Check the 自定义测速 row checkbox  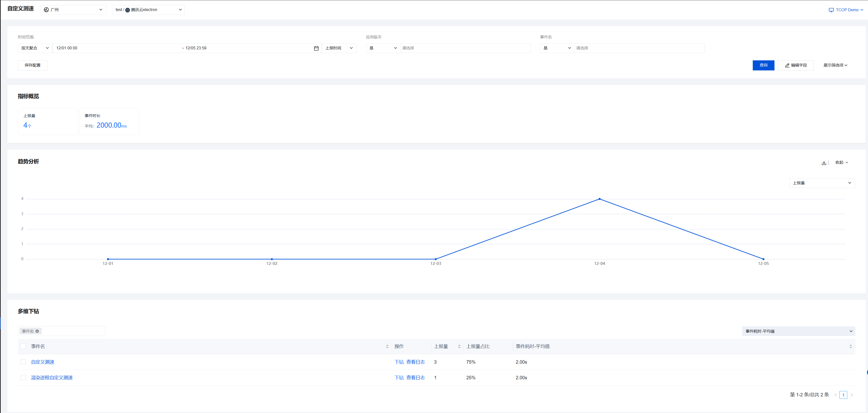click(x=23, y=362)
